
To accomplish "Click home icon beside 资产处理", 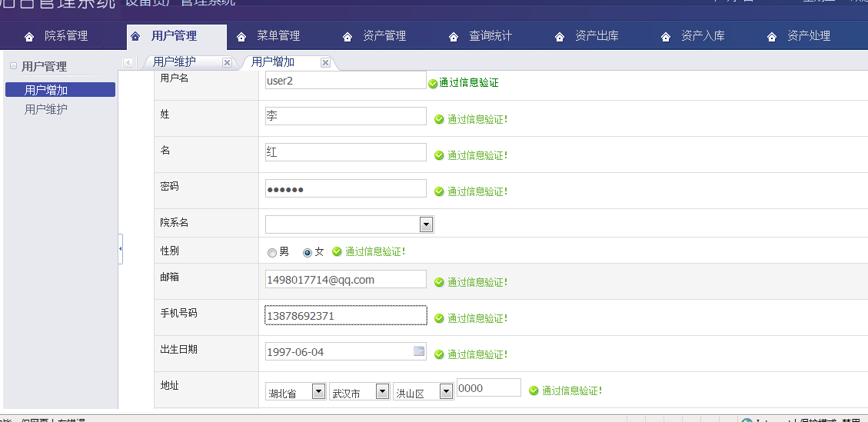I will tap(772, 37).
